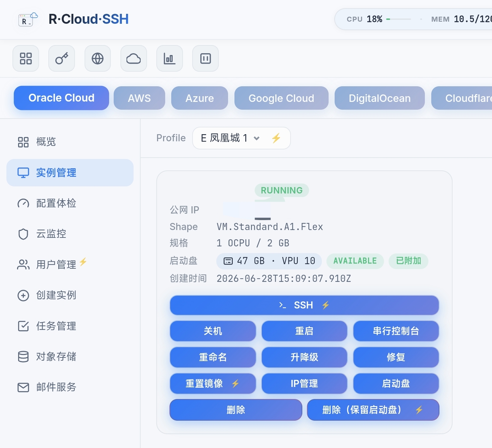Open the 串行控制台 serial console button
Viewport: 492px width, 448px height.
(396, 331)
